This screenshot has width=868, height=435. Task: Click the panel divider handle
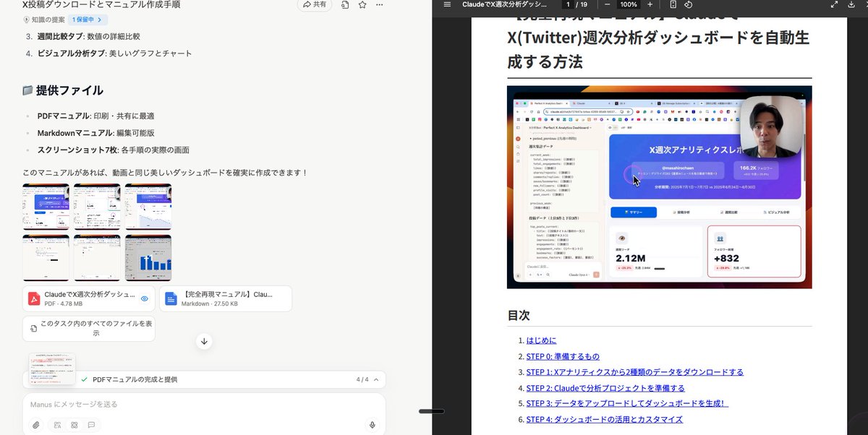click(432, 411)
